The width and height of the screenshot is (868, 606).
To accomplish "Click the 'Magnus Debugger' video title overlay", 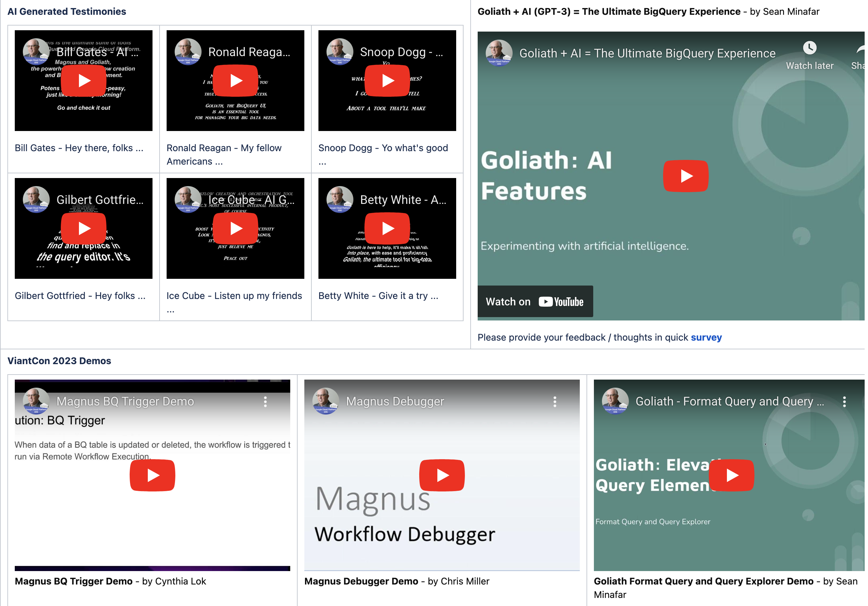I will [395, 401].
